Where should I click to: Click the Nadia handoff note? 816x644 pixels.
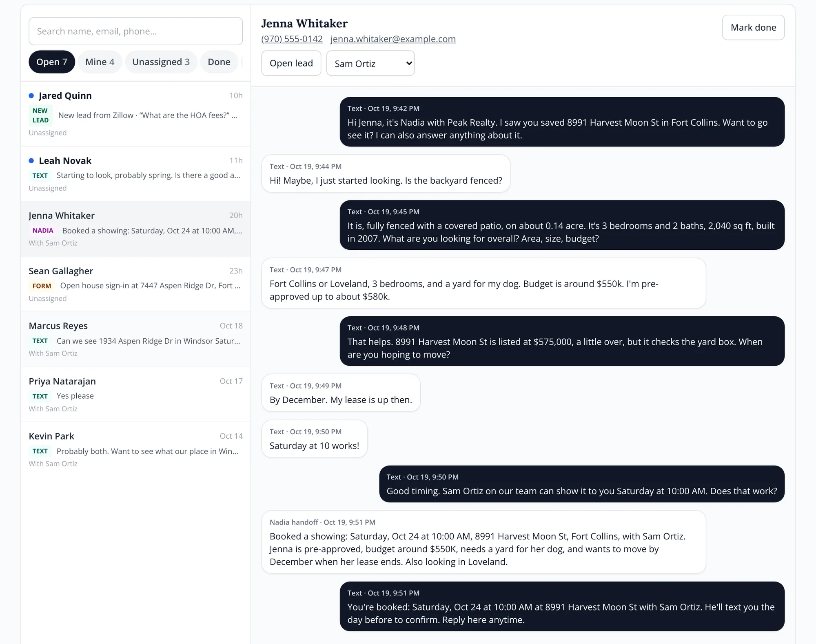coord(483,542)
